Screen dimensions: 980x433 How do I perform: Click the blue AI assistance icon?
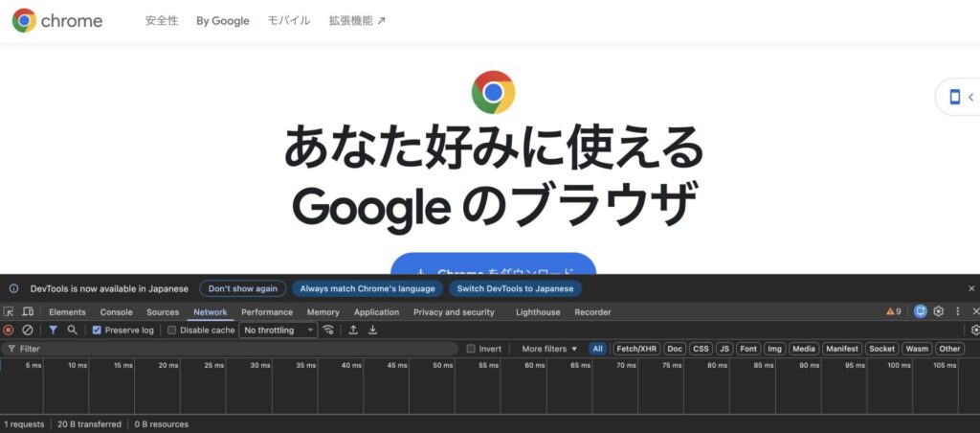click(920, 311)
